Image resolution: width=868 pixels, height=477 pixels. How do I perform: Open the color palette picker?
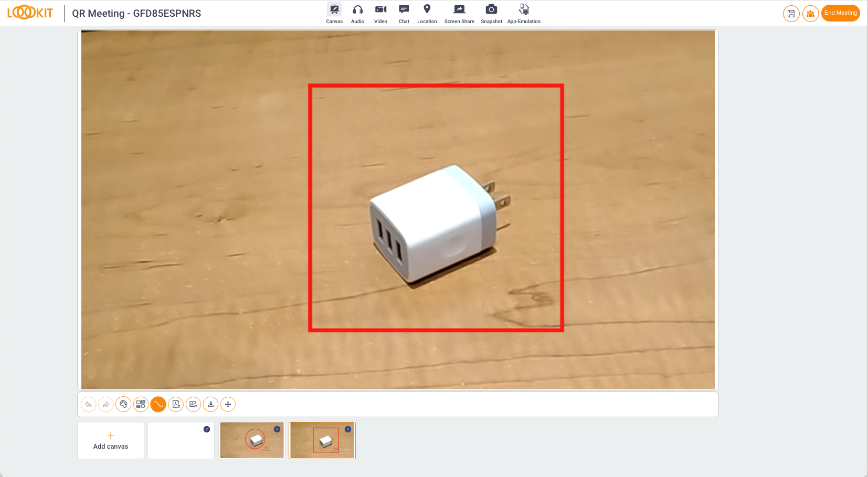pyautogui.click(x=123, y=405)
